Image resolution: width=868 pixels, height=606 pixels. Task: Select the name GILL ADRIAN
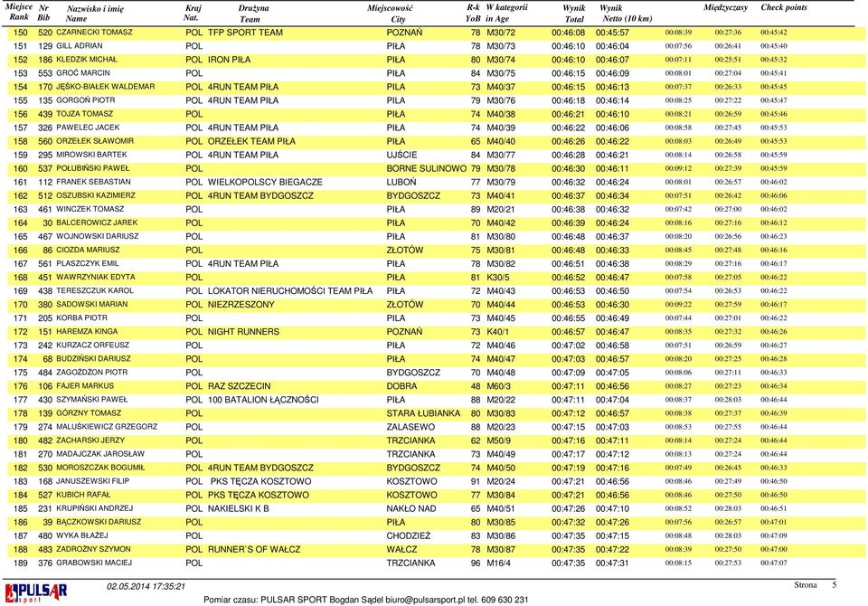80,46
